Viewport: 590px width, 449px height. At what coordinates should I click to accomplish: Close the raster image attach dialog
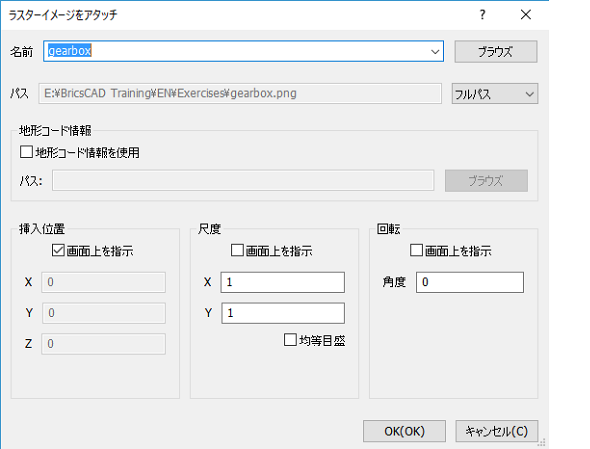click(x=526, y=15)
